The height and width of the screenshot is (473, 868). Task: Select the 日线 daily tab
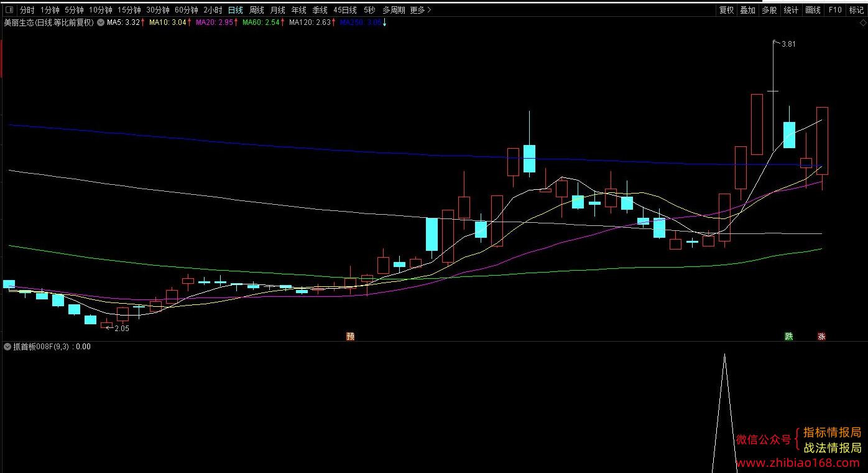(x=236, y=10)
